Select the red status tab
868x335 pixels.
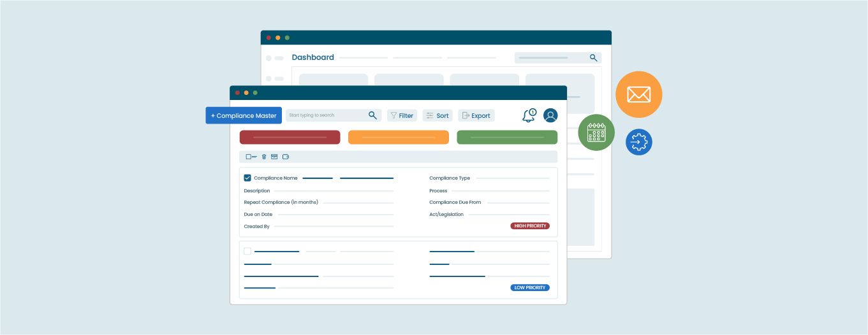point(290,138)
